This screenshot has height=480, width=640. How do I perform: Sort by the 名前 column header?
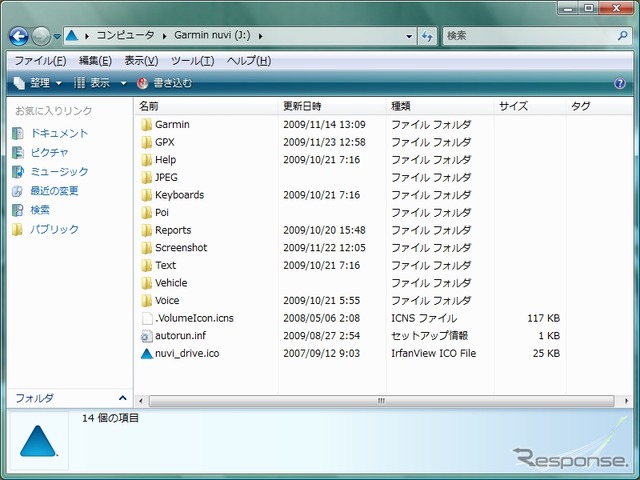(x=207, y=106)
